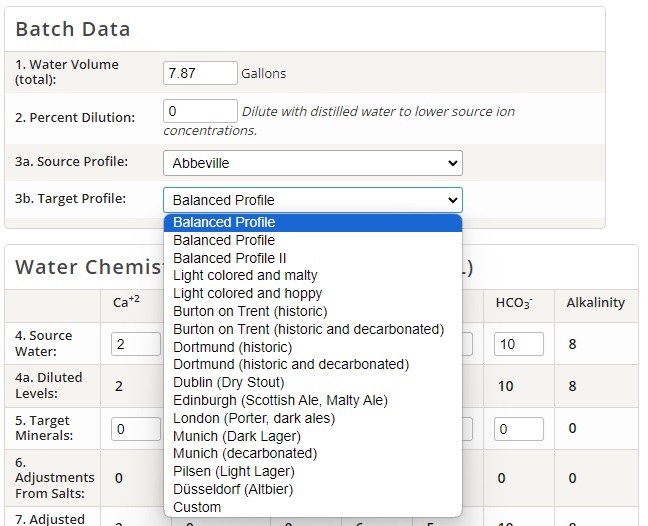
Task: Select Munich (Dark Lager) profile
Action: (236, 436)
